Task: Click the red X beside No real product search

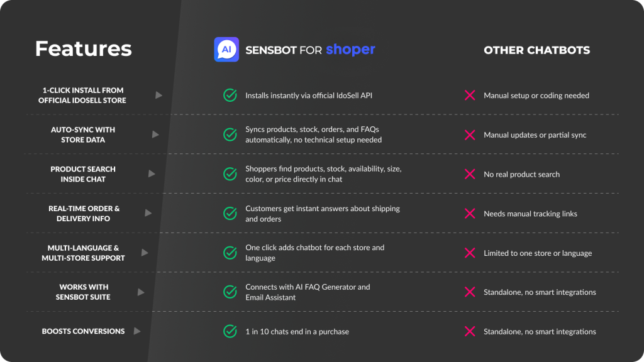Action: 469,174
